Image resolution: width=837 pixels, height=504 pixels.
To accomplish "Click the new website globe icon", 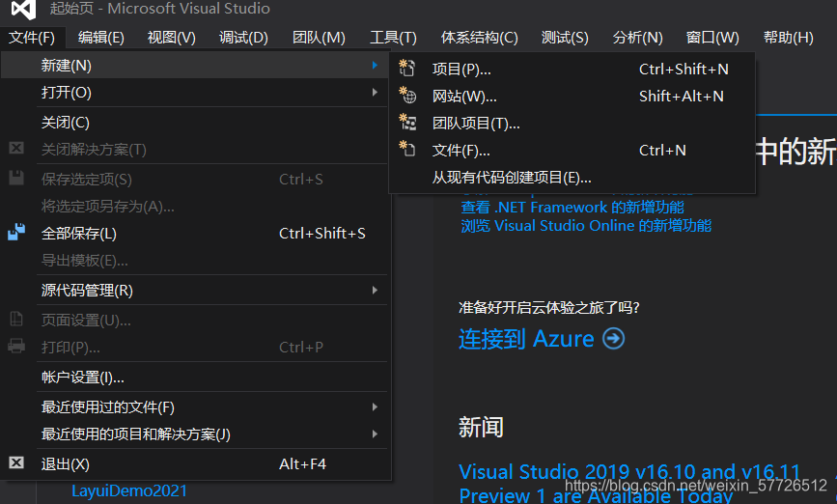I will point(407,96).
